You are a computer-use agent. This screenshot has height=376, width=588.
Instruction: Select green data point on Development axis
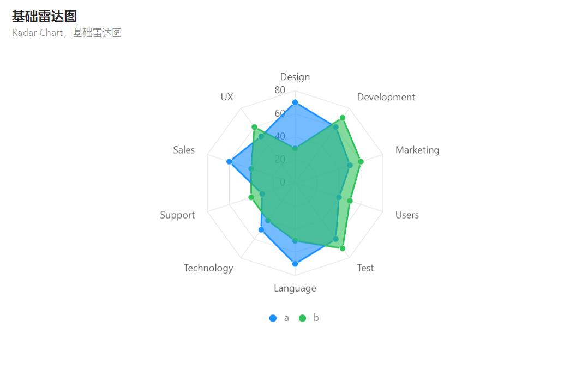tap(343, 118)
